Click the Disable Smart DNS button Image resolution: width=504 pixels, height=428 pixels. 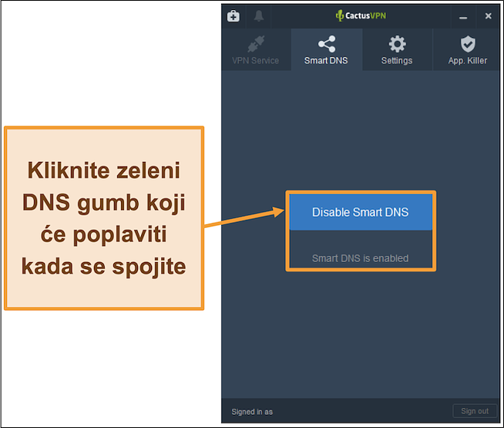[361, 212]
